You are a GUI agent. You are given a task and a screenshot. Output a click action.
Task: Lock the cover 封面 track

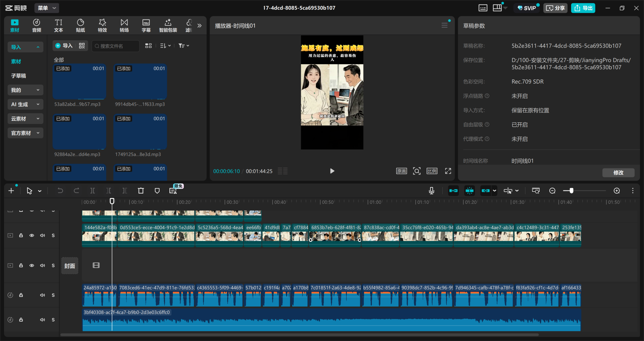click(21, 266)
